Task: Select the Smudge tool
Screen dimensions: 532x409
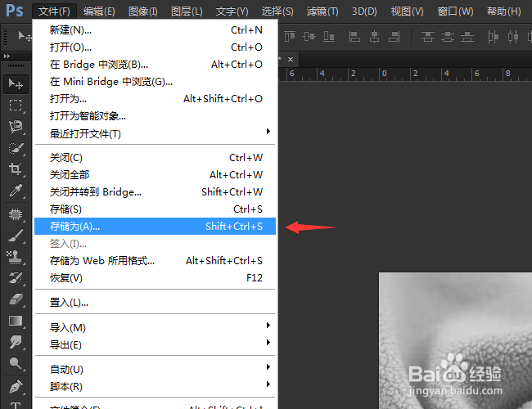Action: pyautogui.click(x=16, y=342)
